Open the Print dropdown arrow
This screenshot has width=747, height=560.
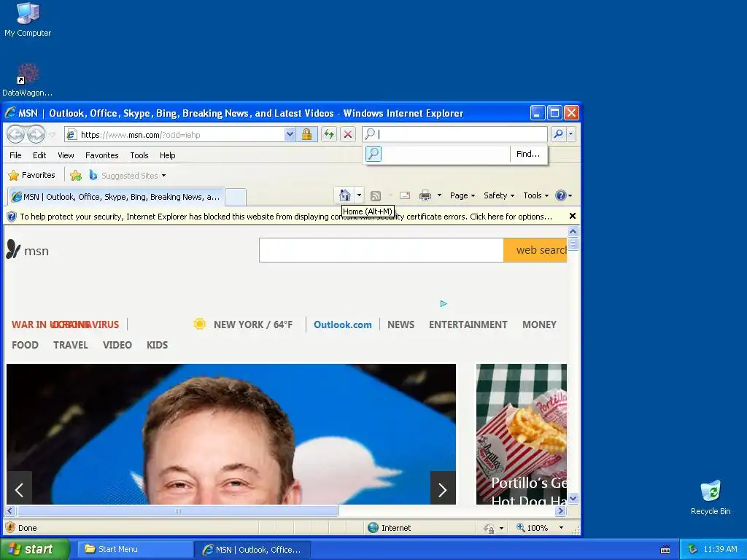pos(439,195)
